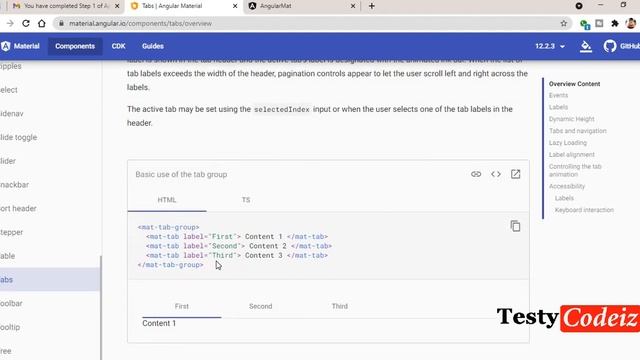Open the GitHub repository link
The width and height of the screenshot is (640, 360).
[622, 46]
